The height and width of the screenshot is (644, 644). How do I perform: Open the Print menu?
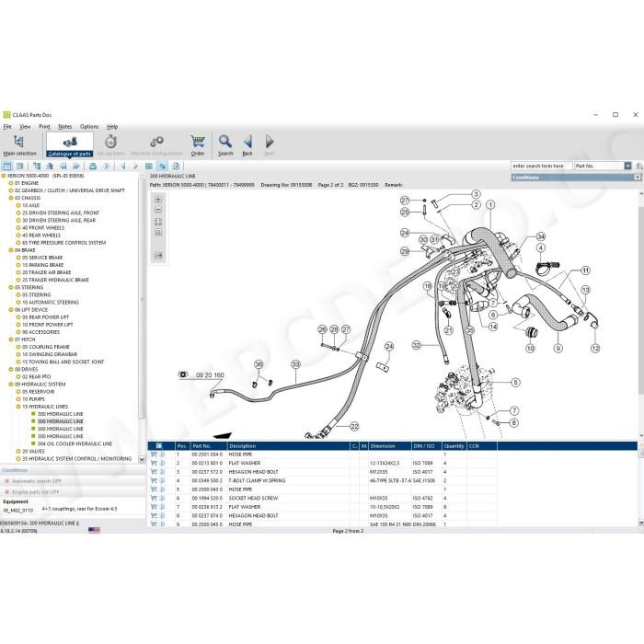click(44, 127)
